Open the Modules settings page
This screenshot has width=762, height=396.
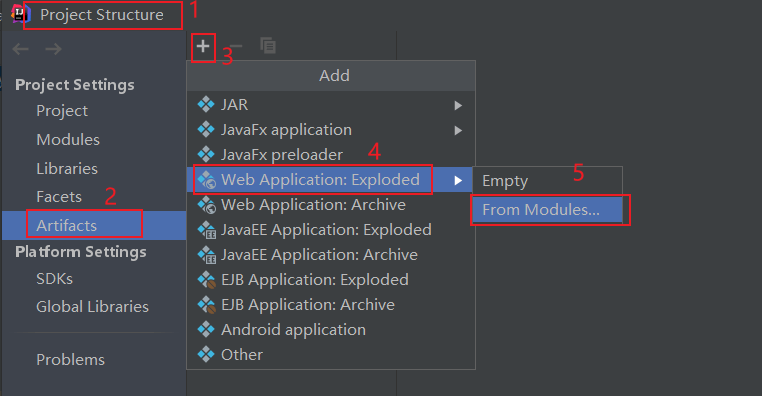tap(68, 139)
